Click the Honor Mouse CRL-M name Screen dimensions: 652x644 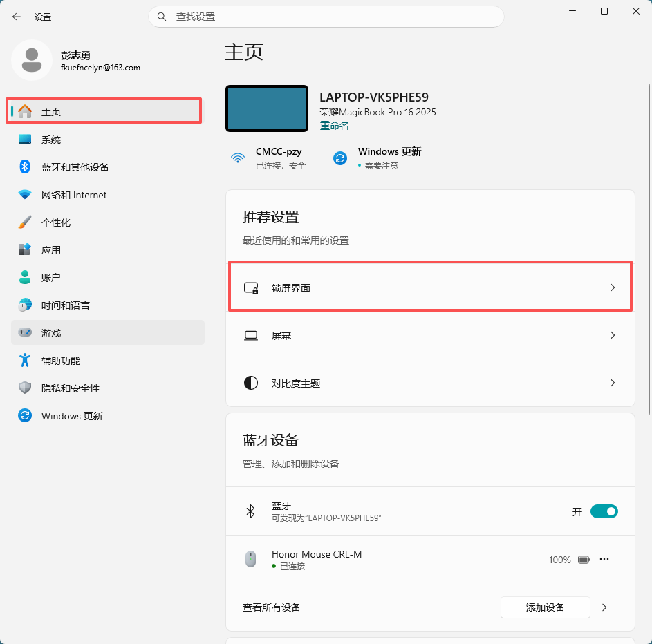click(x=317, y=554)
